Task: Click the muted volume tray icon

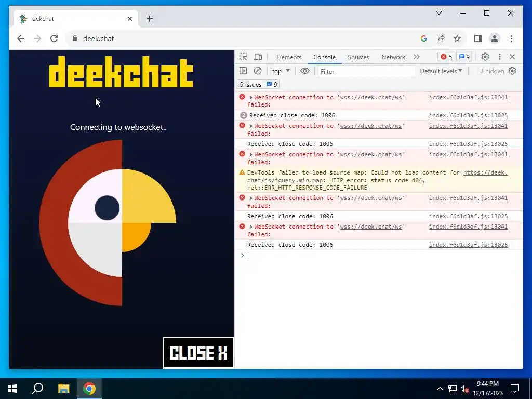Action: click(464, 389)
